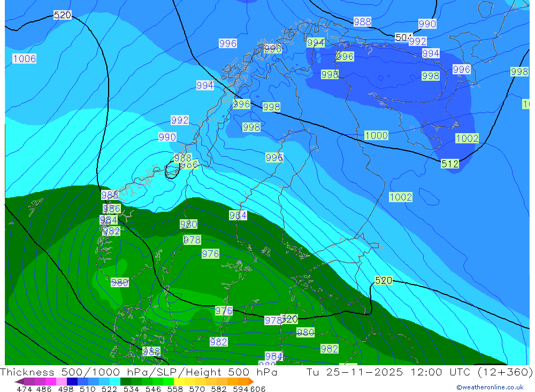Click the 498 legend value
This screenshot has width=535, height=392.
point(65,389)
